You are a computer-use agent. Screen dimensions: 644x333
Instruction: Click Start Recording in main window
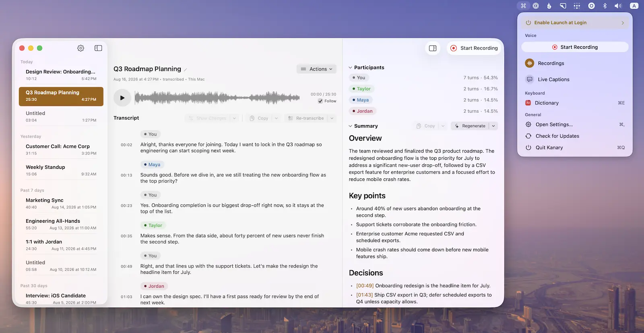(474, 48)
